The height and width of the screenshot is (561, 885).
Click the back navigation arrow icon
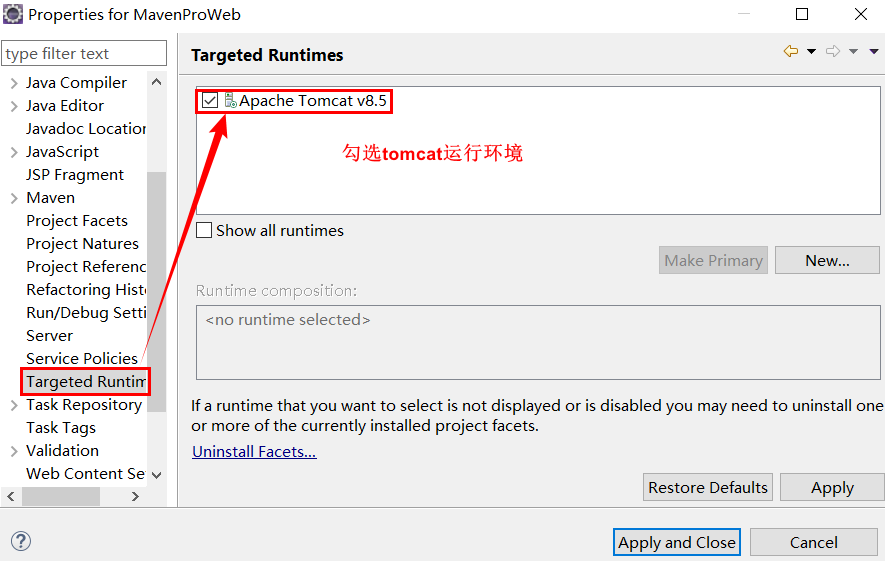(791, 51)
